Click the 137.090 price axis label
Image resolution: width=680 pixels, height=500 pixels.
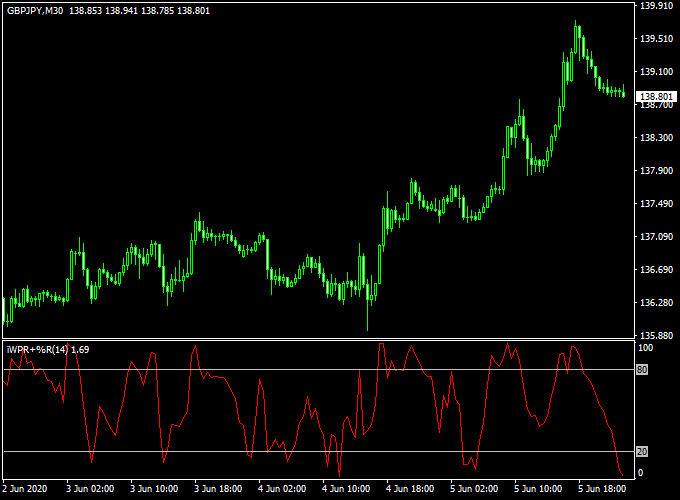(x=656, y=236)
